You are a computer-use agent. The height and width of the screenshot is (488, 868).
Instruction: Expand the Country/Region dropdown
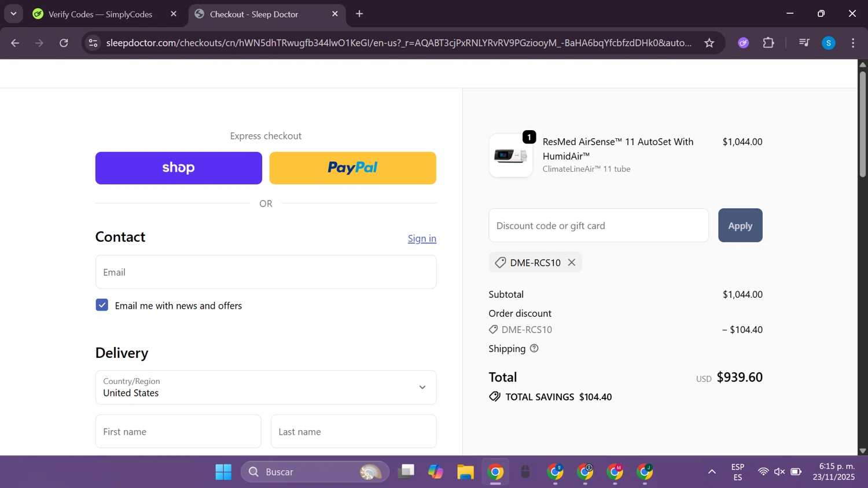(266, 387)
